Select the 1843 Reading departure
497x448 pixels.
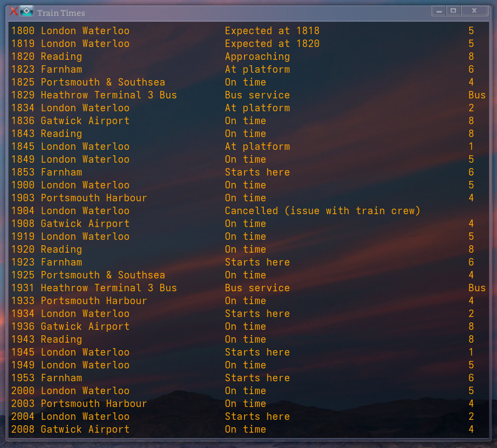coord(248,134)
